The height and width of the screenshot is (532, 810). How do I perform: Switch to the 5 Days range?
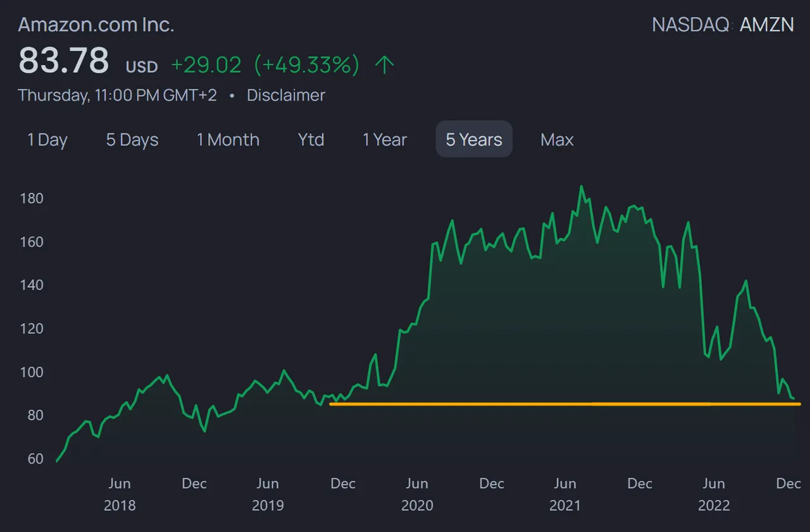coord(132,139)
